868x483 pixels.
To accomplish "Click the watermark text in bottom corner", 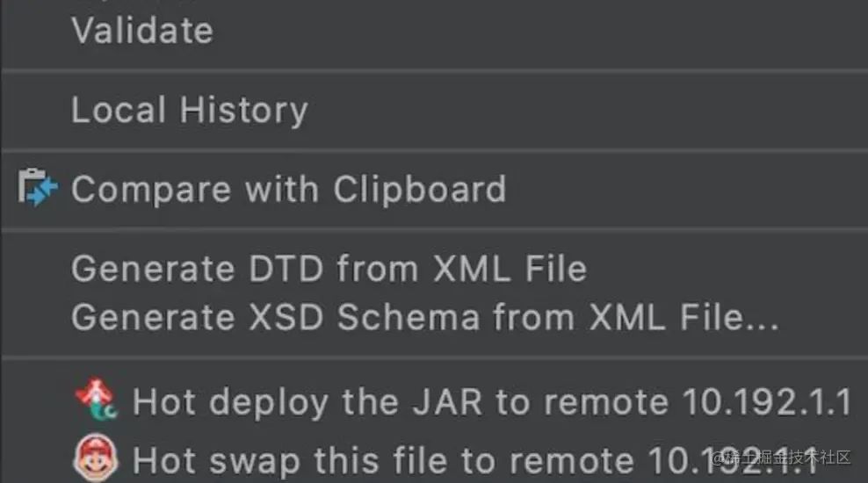I will [781, 458].
